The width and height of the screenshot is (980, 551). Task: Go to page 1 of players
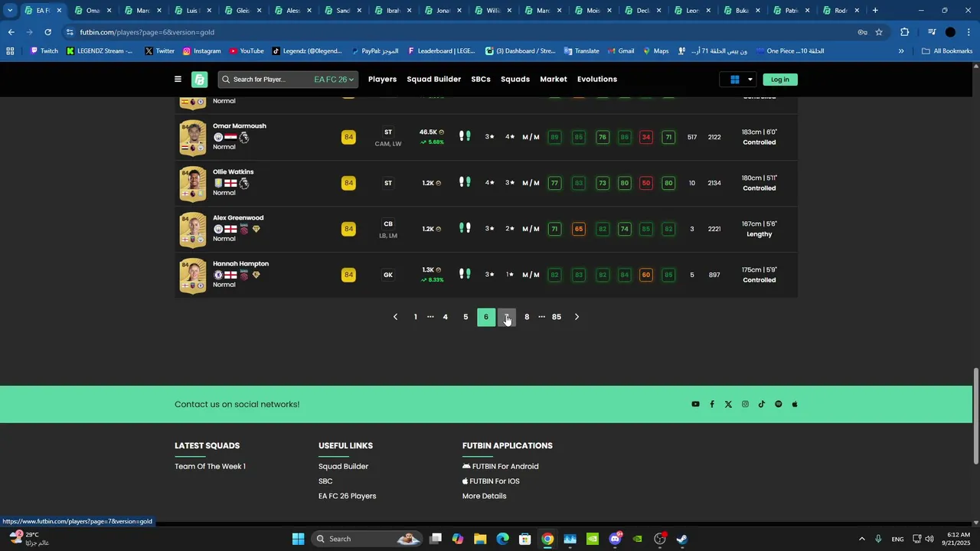tap(416, 317)
